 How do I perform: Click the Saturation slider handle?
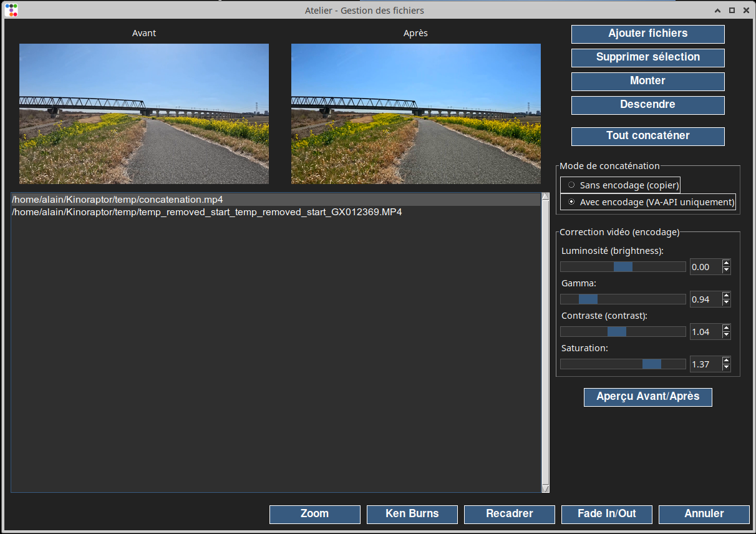[651, 364]
